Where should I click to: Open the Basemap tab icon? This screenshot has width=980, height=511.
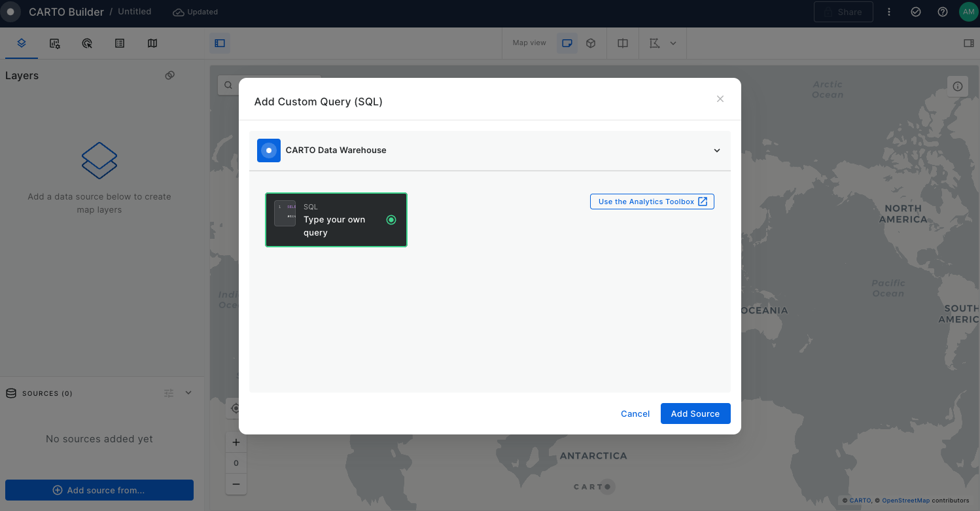point(152,43)
